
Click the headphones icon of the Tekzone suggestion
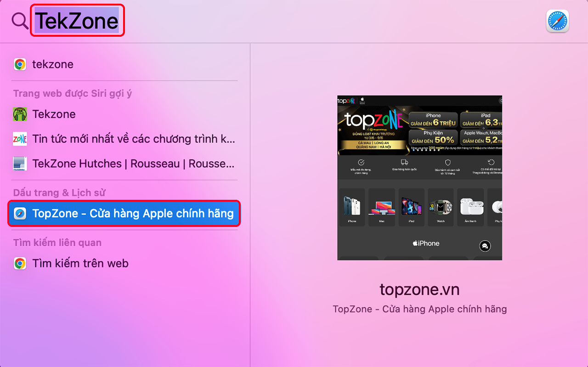point(20,114)
